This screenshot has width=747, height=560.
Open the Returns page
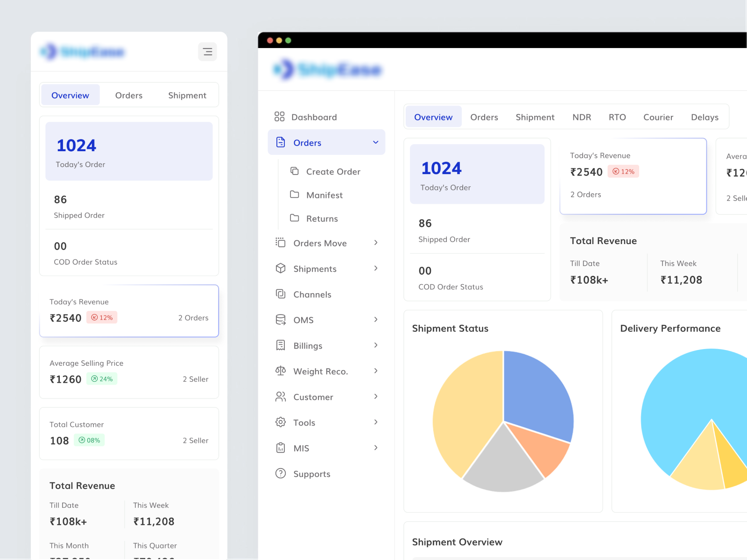pyautogui.click(x=322, y=218)
